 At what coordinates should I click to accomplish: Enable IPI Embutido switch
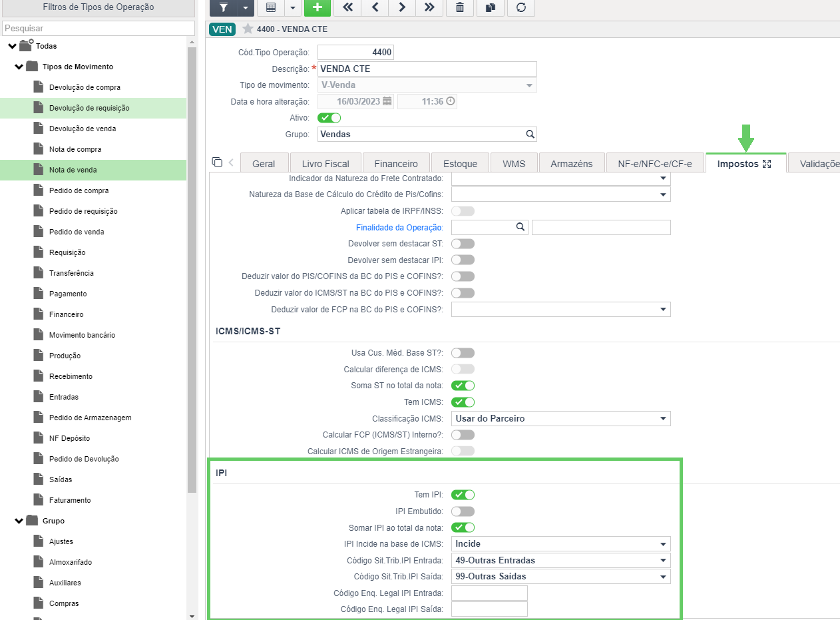(x=463, y=511)
